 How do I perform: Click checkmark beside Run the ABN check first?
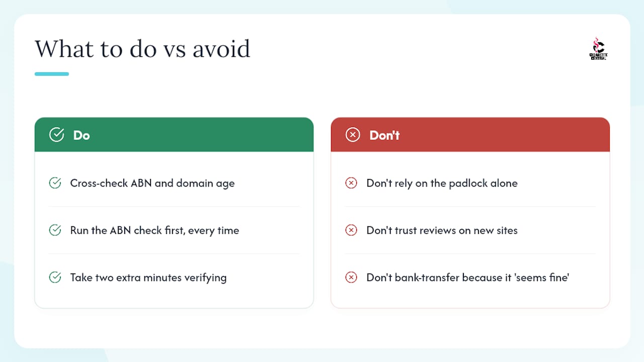55,230
